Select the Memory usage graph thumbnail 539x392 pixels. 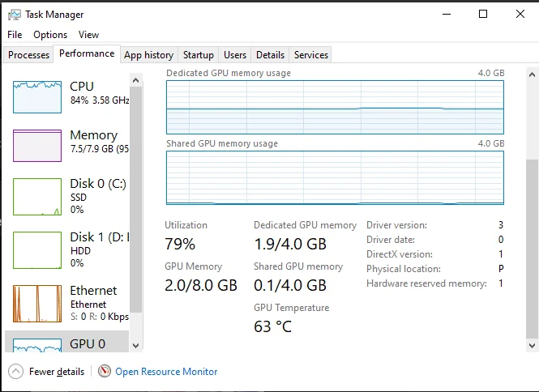coord(37,146)
